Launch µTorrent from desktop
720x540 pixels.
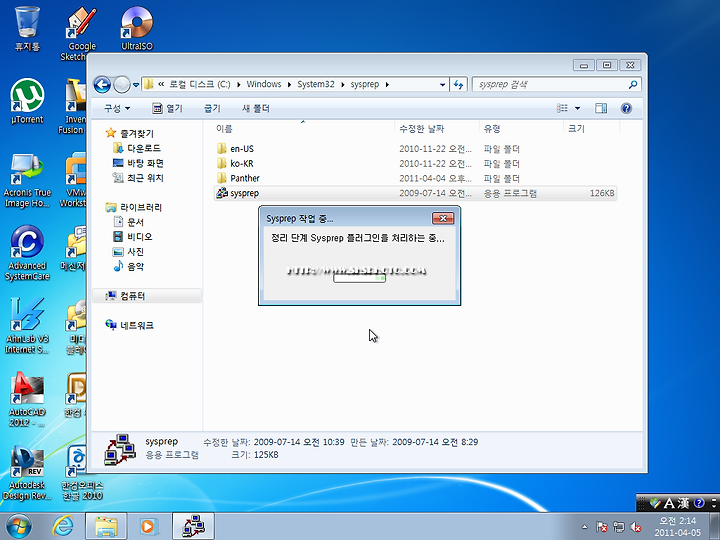coord(27,101)
